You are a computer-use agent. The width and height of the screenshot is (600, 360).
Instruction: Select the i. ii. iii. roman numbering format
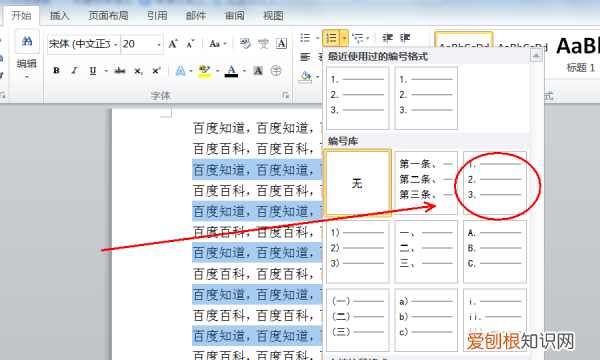495,320
